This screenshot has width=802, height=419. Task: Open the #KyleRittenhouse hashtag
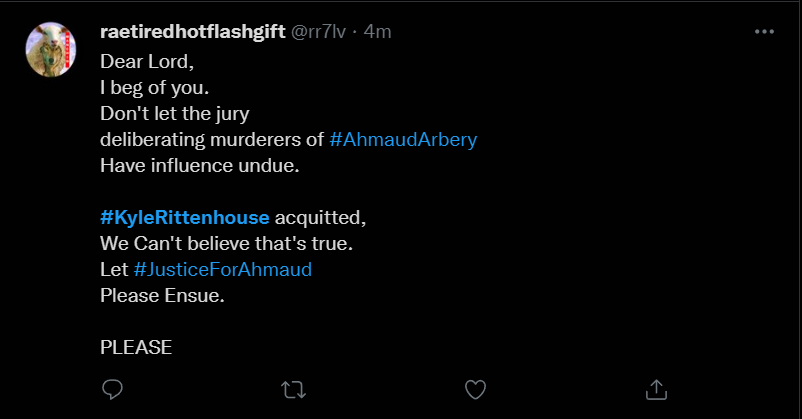[185, 217]
